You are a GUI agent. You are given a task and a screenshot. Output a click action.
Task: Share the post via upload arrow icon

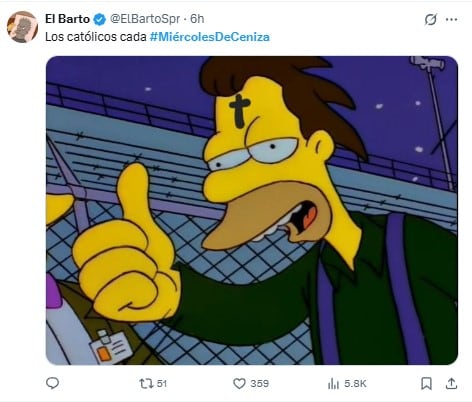click(451, 383)
